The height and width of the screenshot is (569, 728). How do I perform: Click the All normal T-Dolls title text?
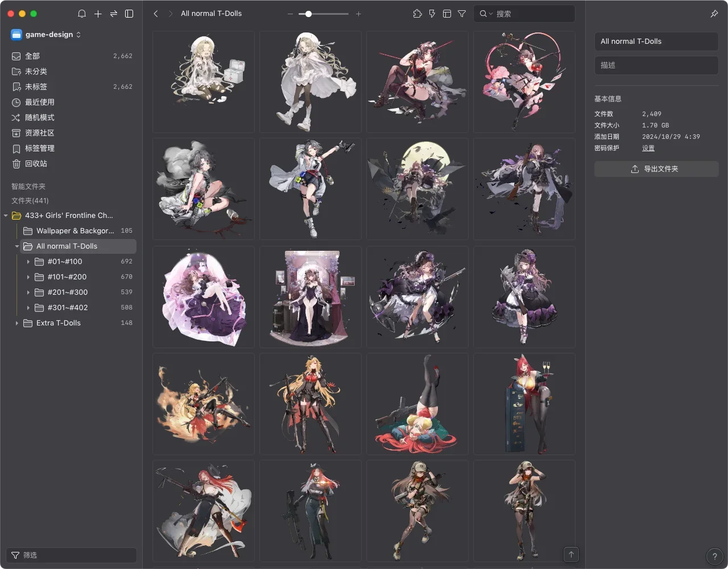[x=211, y=14]
